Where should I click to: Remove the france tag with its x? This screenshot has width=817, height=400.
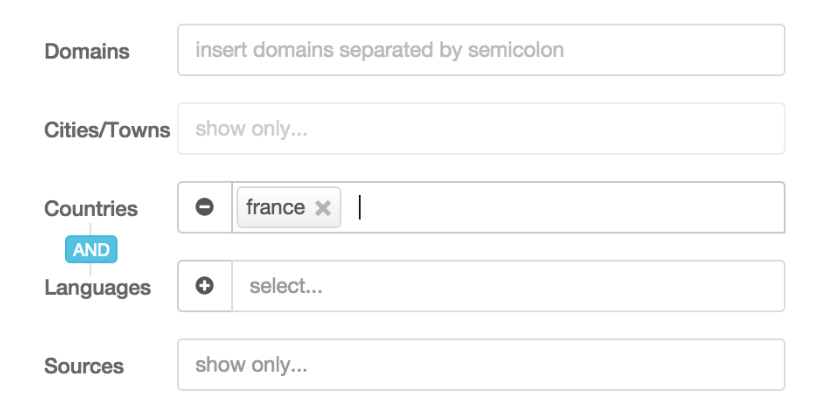point(323,208)
